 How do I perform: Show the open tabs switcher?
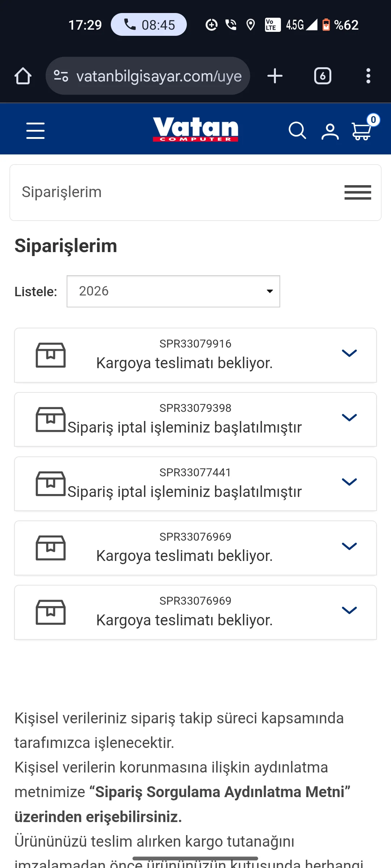323,76
